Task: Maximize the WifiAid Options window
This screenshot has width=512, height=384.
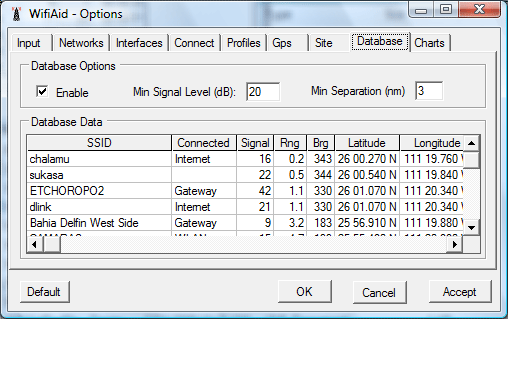Action: [x=446, y=10]
